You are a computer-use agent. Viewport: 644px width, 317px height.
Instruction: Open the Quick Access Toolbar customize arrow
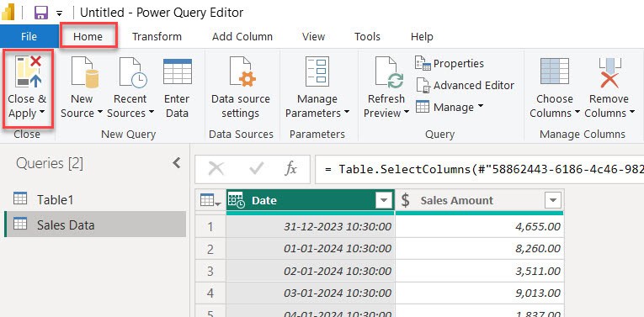click(60, 13)
